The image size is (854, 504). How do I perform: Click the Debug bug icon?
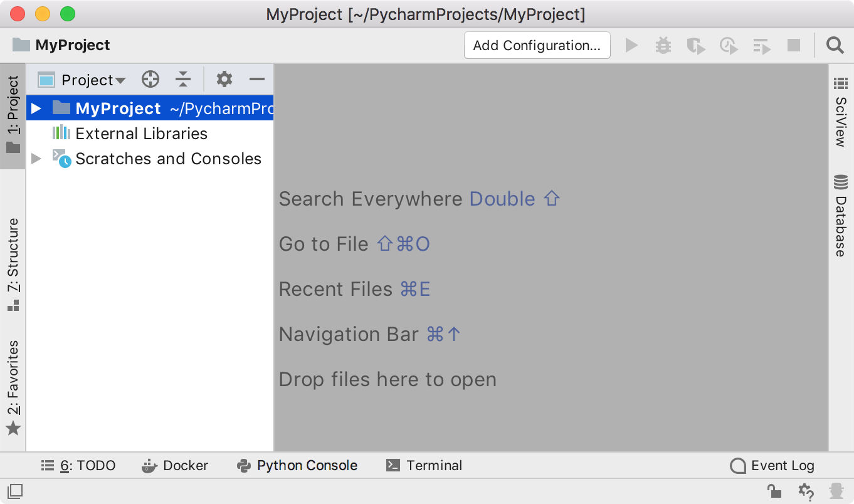point(663,45)
